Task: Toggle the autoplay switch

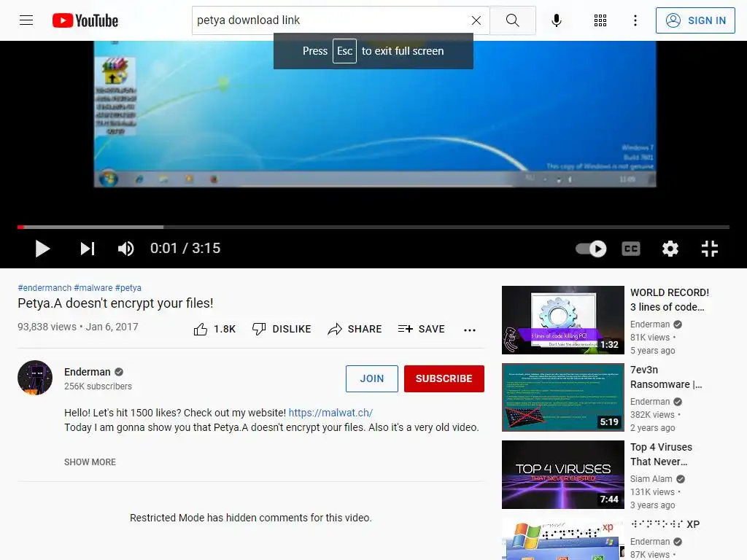Action: point(591,249)
